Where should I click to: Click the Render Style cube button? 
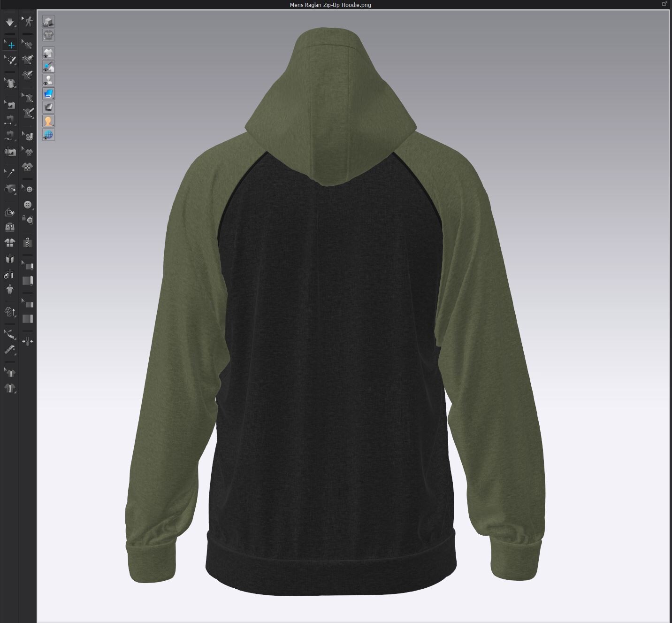point(48,21)
